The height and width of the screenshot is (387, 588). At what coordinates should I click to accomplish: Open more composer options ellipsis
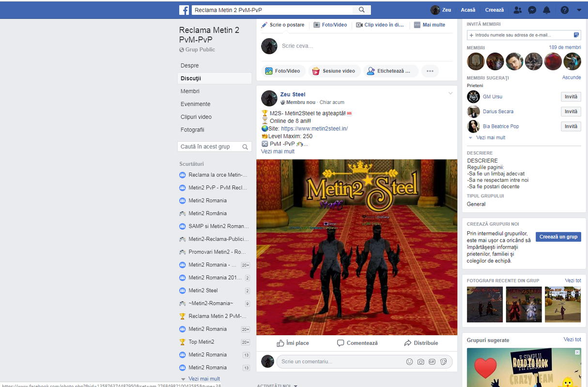(x=430, y=71)
